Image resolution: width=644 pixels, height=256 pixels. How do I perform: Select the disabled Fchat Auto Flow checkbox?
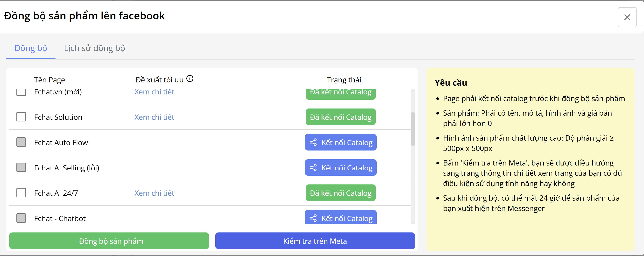(x=21, y=142)
